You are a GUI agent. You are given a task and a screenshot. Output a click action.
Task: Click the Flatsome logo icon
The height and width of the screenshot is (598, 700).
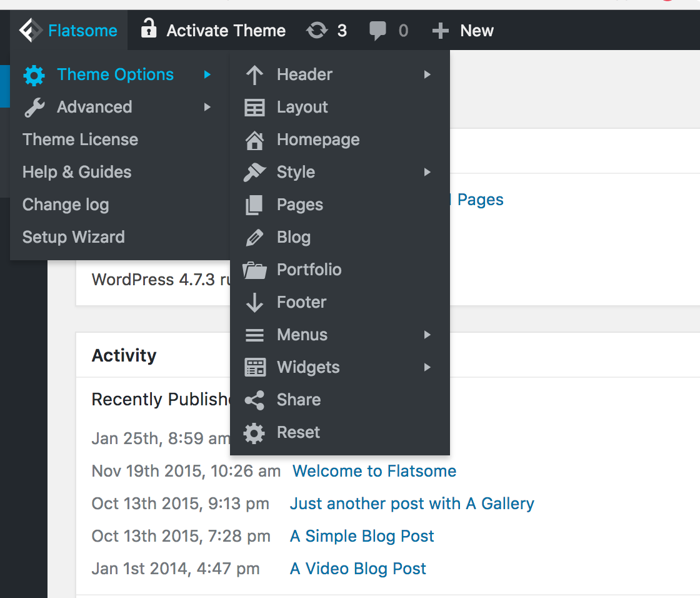coord(30,30)
